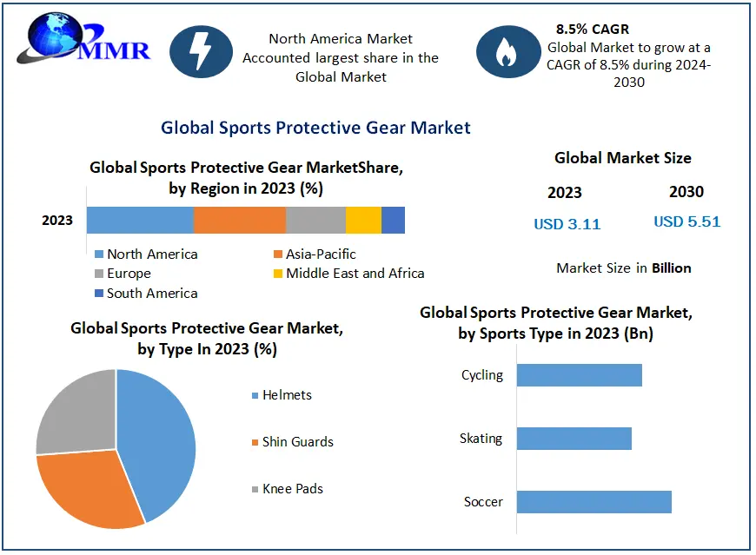Click the Knee Pads legend marker
The image size is (756, 555).
point(255,489)
